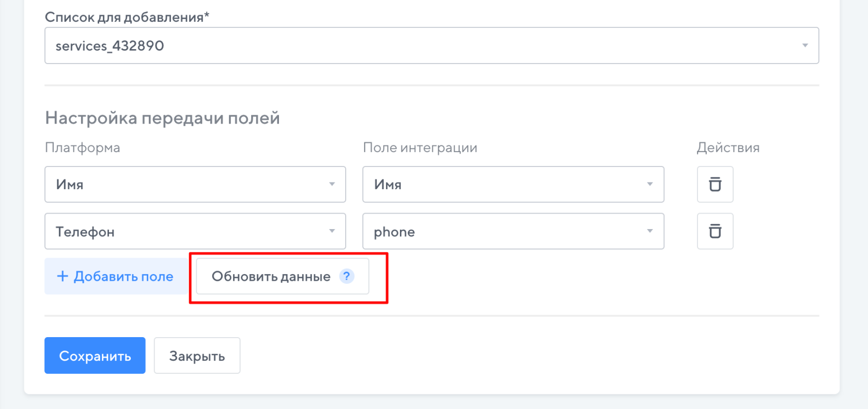Click the question mark help icon
Screen dimensions: 868x409
[346, 276]
